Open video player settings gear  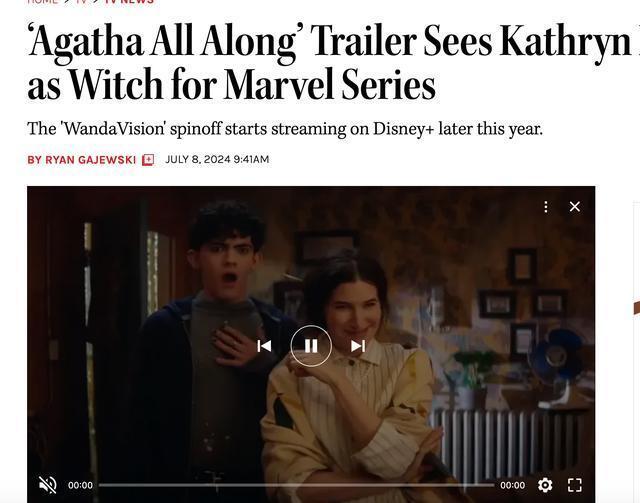click(x=545, y=485)
